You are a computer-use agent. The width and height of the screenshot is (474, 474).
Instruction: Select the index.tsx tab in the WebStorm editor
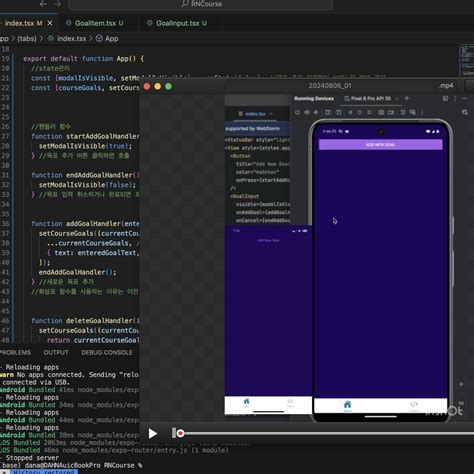point(255,114)
